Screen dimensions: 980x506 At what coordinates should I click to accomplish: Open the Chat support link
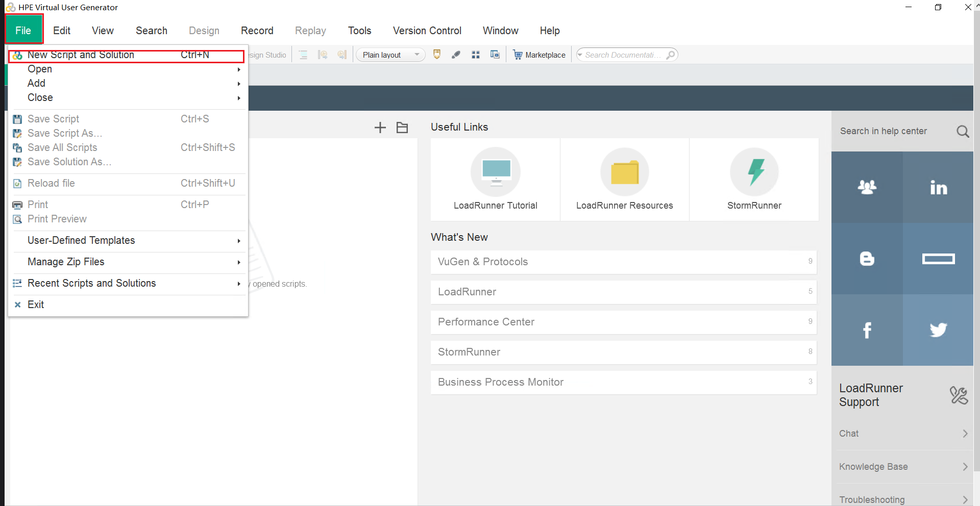(902, 434)
